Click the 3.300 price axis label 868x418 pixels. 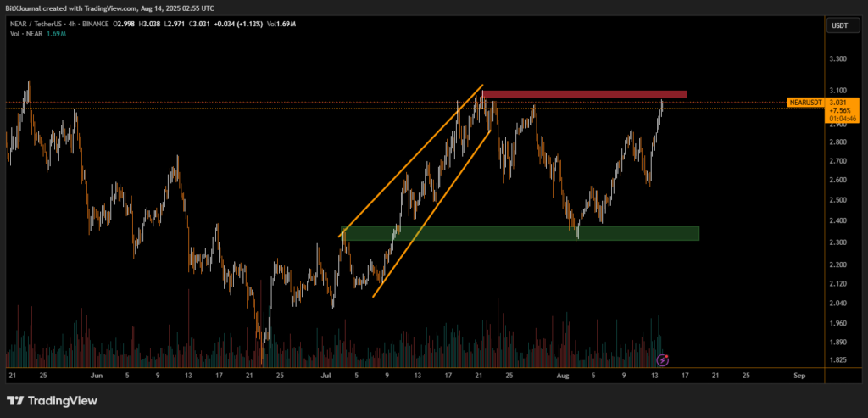pos(838,59)
